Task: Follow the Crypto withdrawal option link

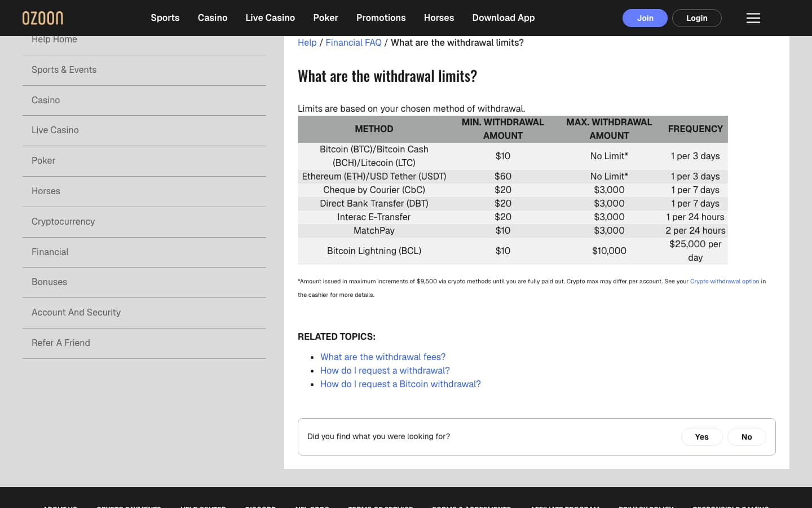Action: (x=725, y=281)
